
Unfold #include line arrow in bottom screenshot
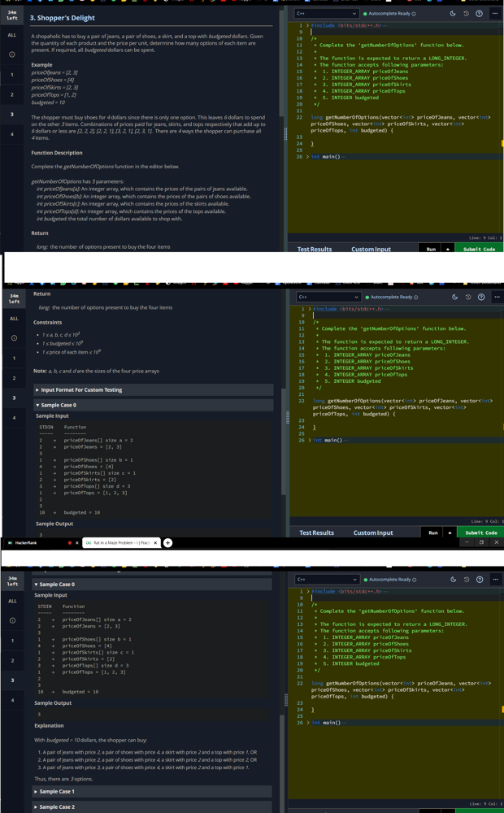point(306,592)
